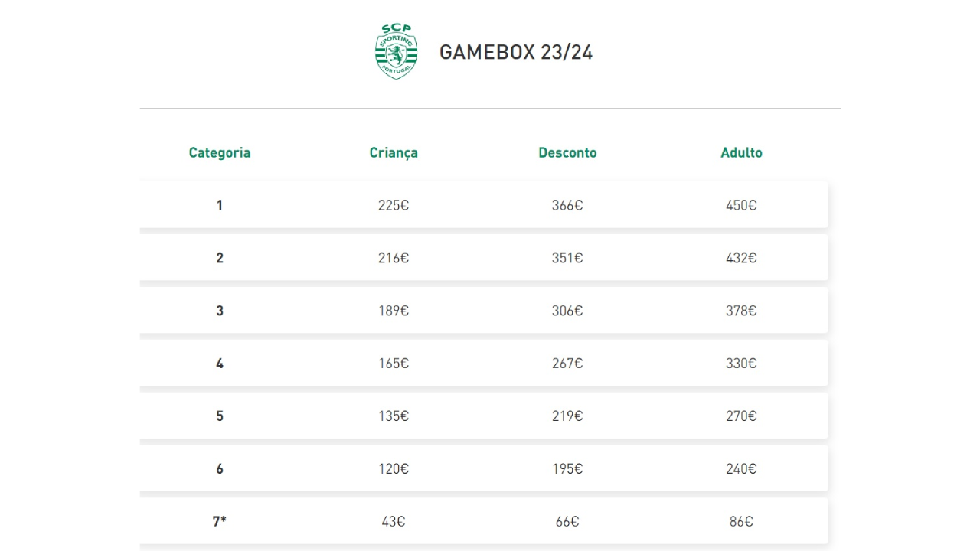Select category 5 row number

coord(220,416)
